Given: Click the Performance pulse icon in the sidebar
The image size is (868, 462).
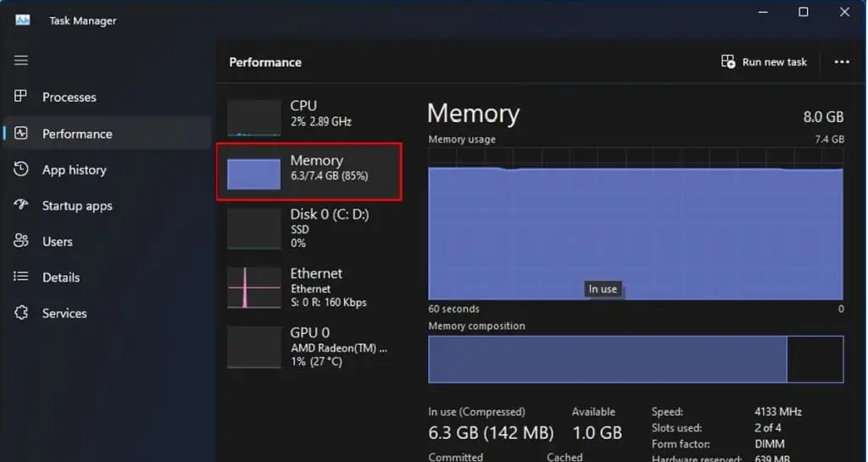Looking at the screenshot, I should (21, 133).
